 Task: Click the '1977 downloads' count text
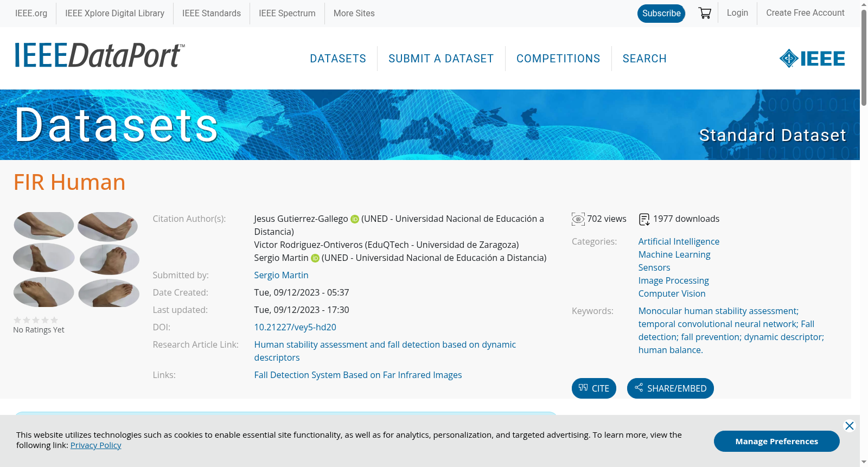[x=686, y=219]
